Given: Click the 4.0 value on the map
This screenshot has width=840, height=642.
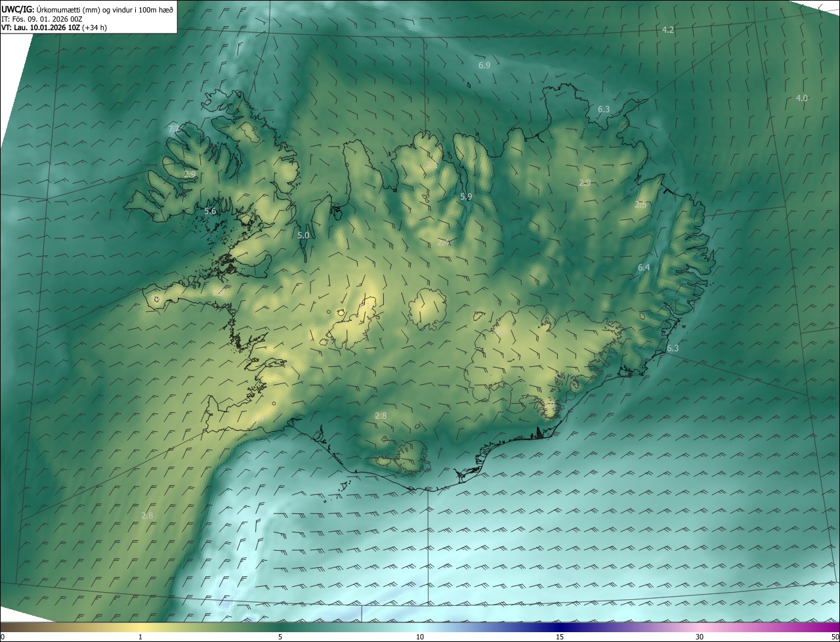Looking at the screenshot, I should point(801,98).
